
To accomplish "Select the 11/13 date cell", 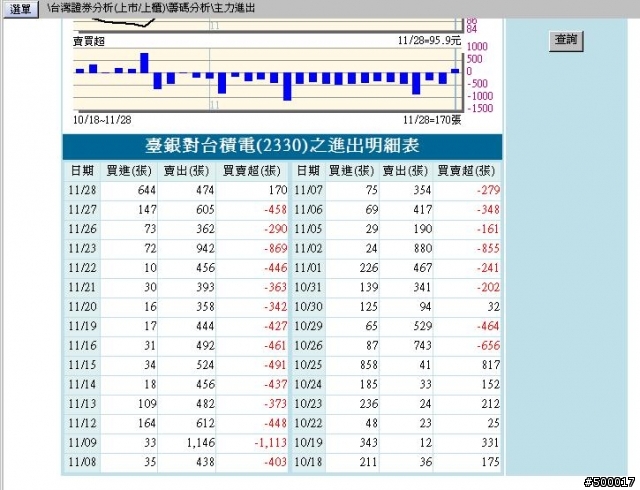I will pos(82,404).
